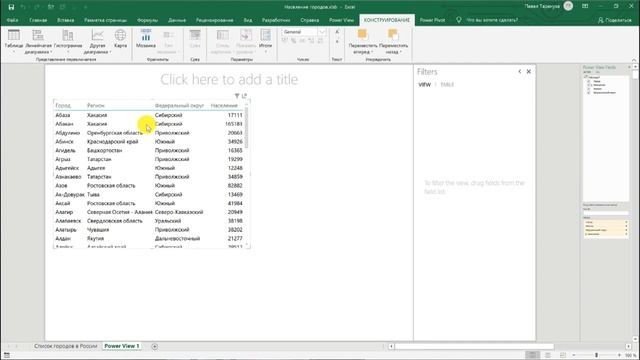This screenshot has width=640, height=360.
Task: Click the zoom slider handle in the status bar
Action: 596,355
